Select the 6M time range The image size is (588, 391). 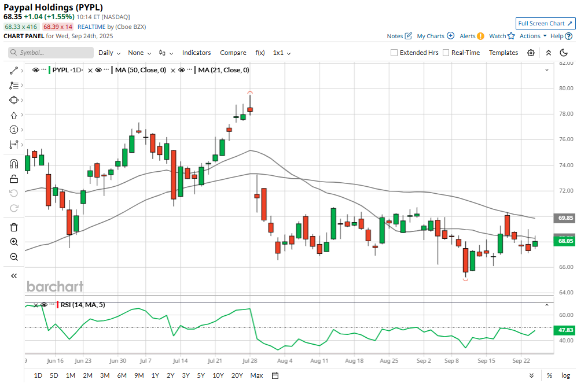point(122,375)
